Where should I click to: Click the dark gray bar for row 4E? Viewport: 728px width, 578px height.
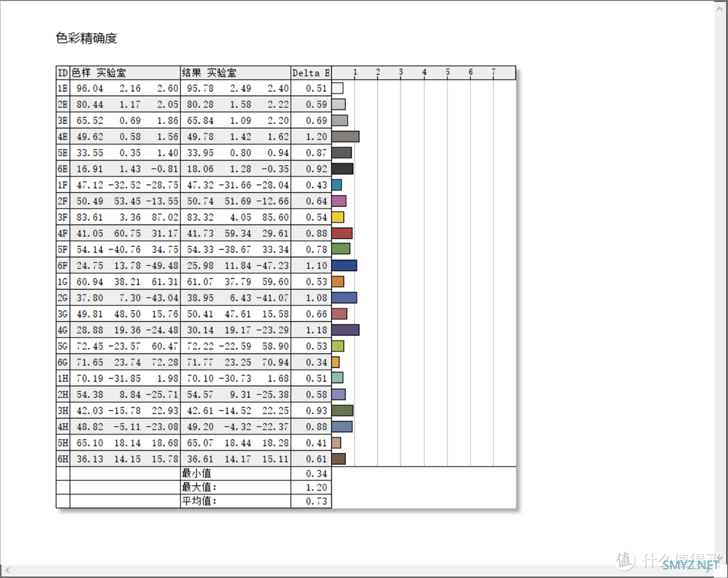346,137
